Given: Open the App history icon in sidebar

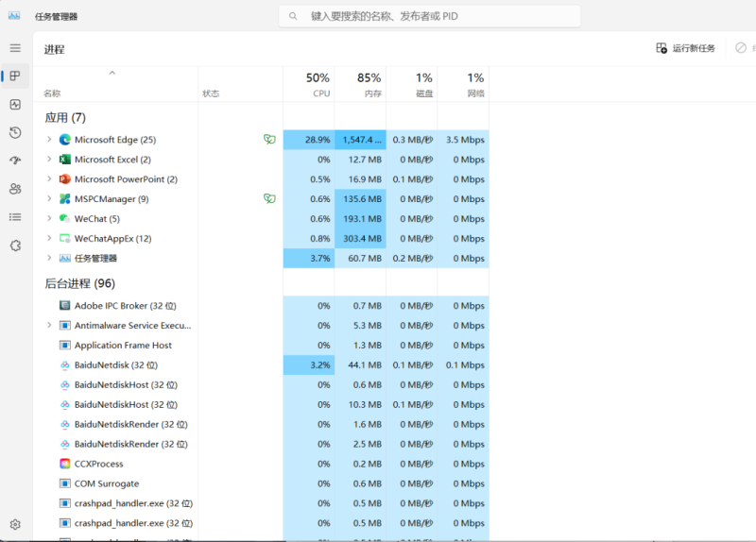Looking at the screenshot, I should [15, 132].
